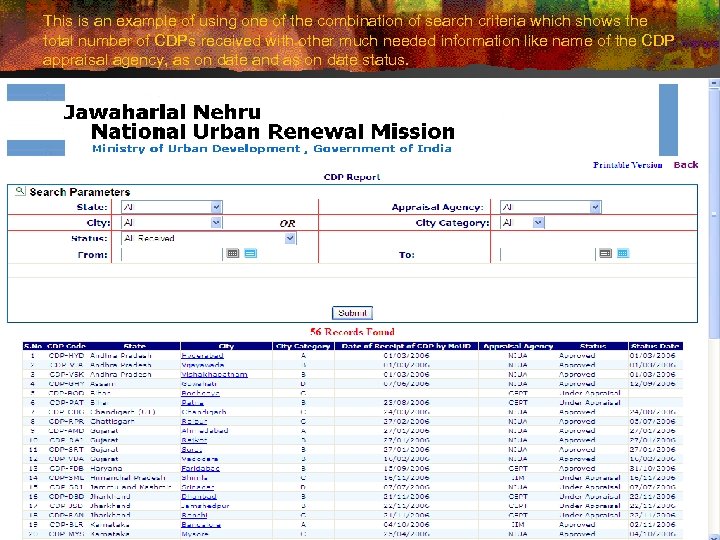
Task: Open the Vijayawada city link
Action: [x=202, y=365]
